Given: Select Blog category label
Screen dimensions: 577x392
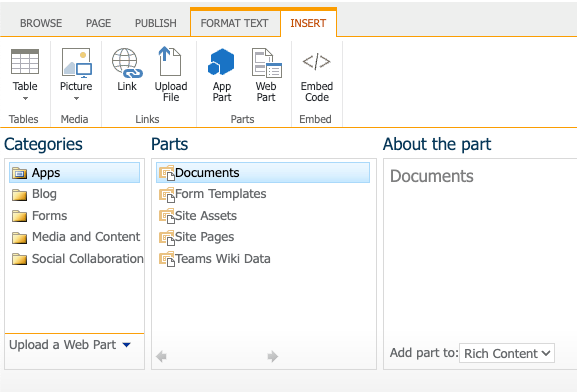Looking at the screenshot, I should (x=44, y=194).
